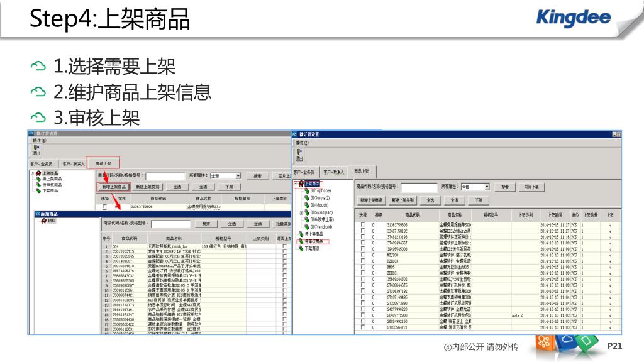Collapse 上架商品 node in active 微订货设置 window
The width and height of the screenshot is (644, 362).
pyautogui.click(x=296, y=184)
